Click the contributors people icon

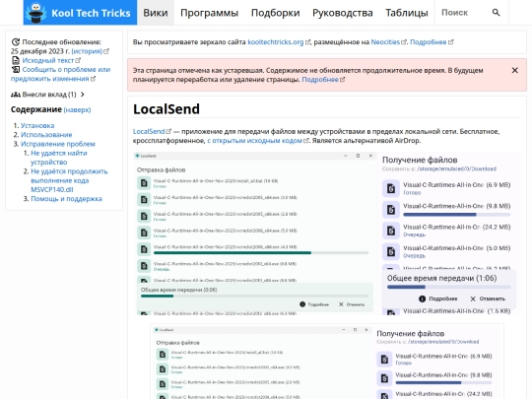coord(16,95)
